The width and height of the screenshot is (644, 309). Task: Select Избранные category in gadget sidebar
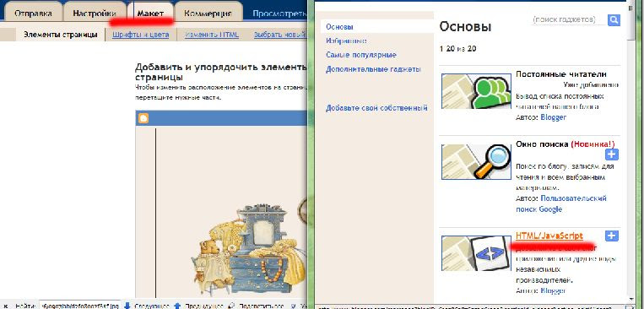[346, 41]
